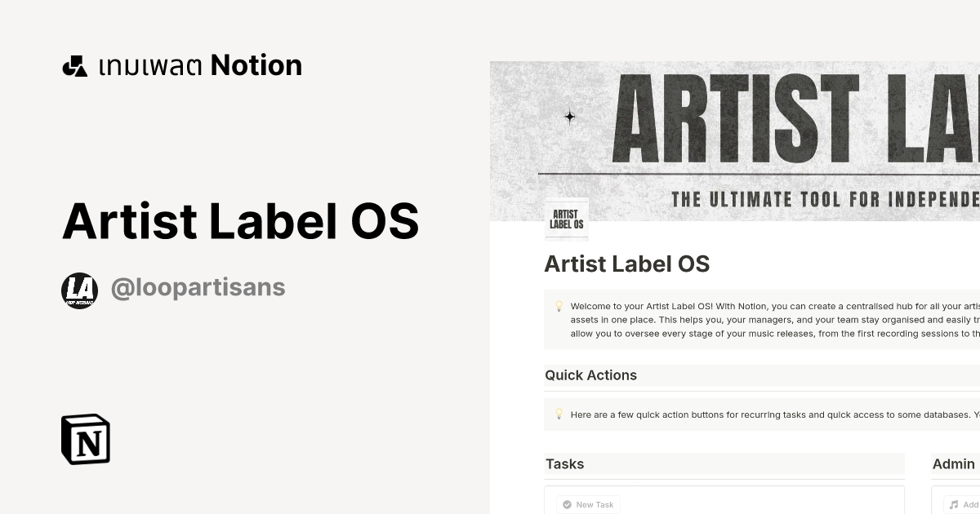
Task: Click the Tasks section heading
Action: (564, 463)
